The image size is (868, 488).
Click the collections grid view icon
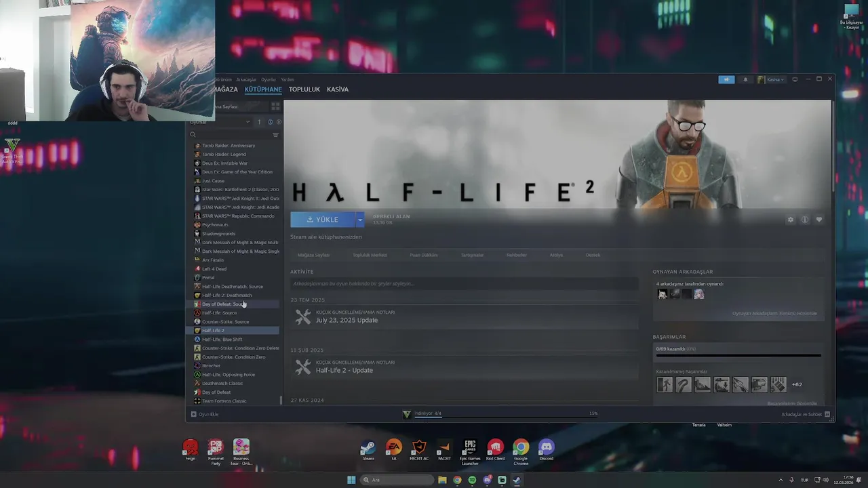coord(275,106)
